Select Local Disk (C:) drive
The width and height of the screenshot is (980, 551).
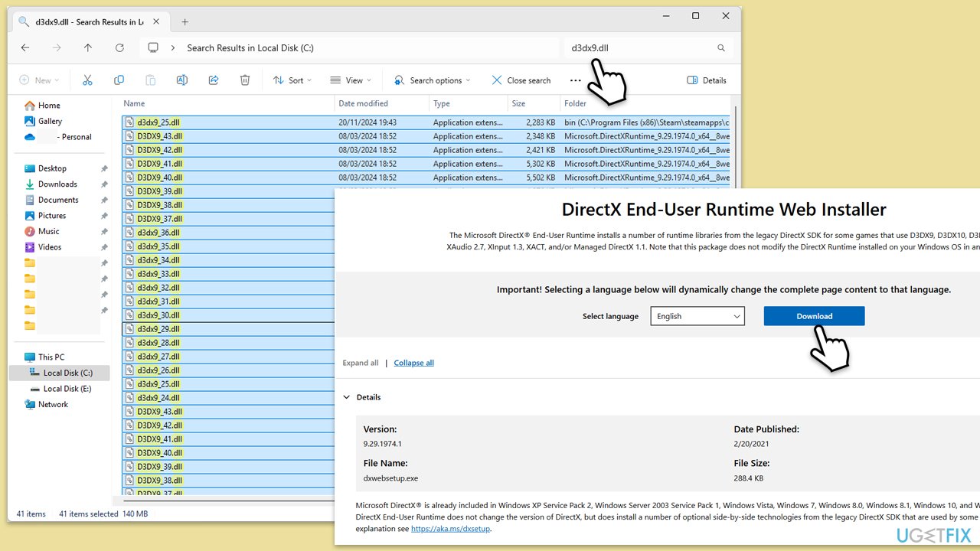[67, 373]
